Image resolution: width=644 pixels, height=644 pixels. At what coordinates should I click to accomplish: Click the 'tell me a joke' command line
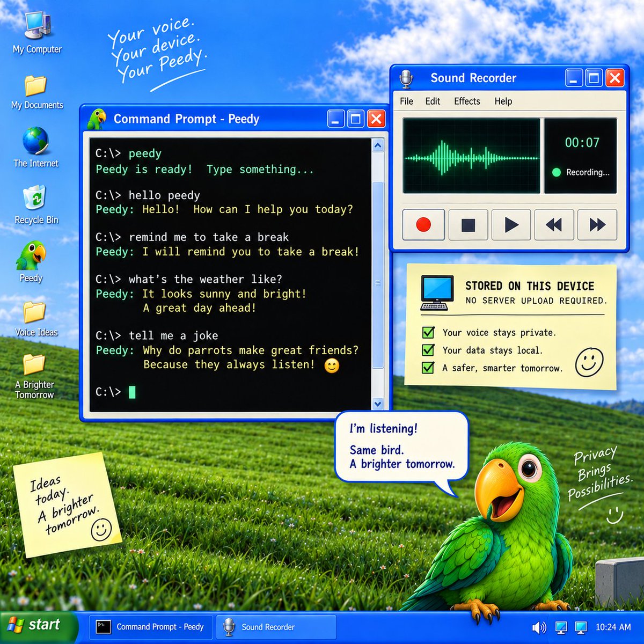tap(157, 336)
